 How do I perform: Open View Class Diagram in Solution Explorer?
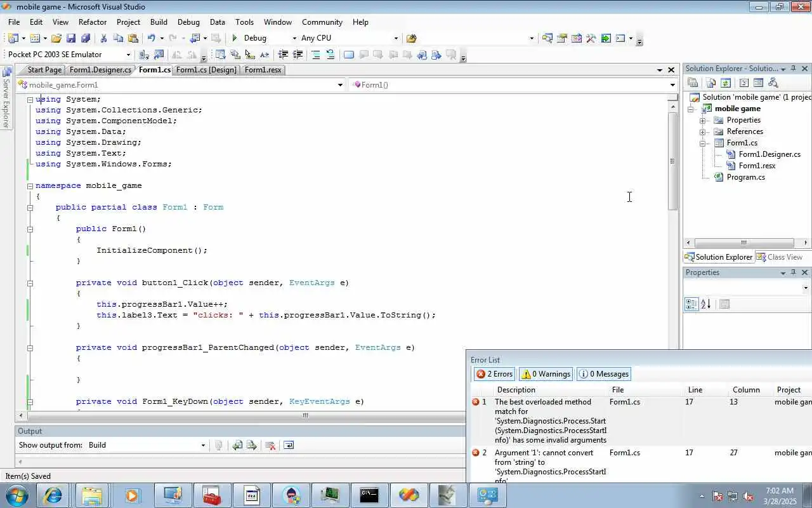(773, 83)
